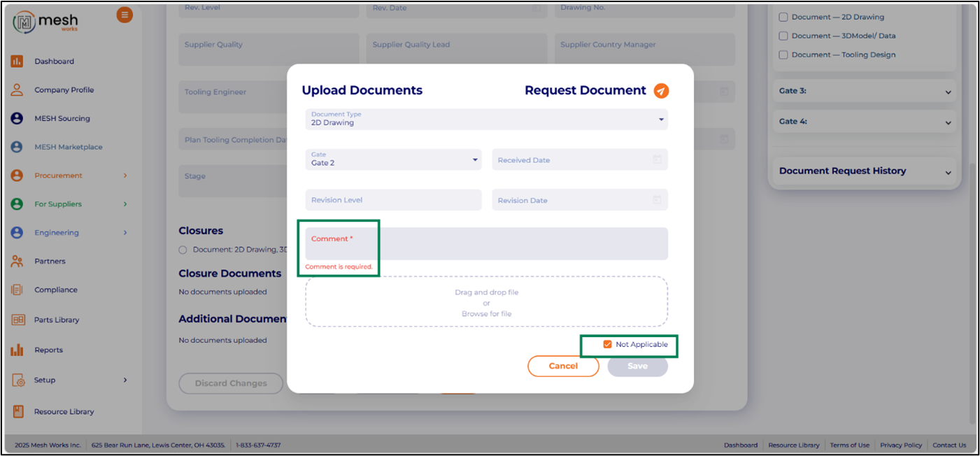This screenshot has height=456, width=980.
Task: Uncheck the Not Applicable checkbox
Action: [607, 345]
